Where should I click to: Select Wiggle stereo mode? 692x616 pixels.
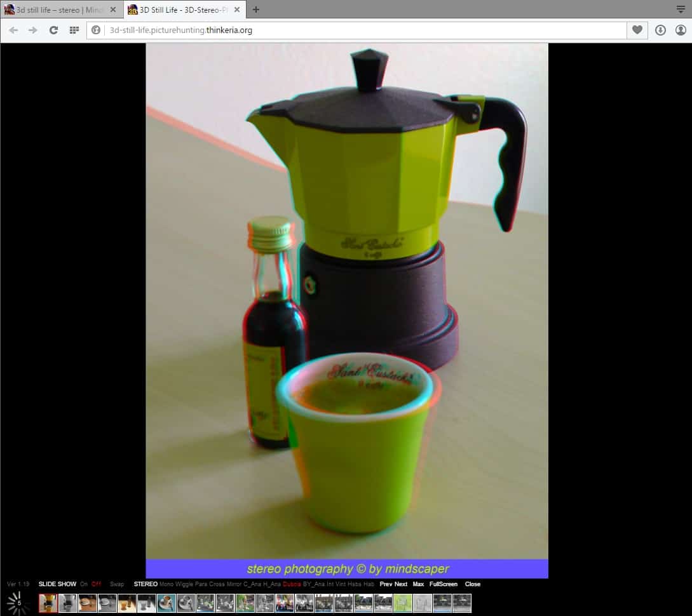[x=184, y=584]
